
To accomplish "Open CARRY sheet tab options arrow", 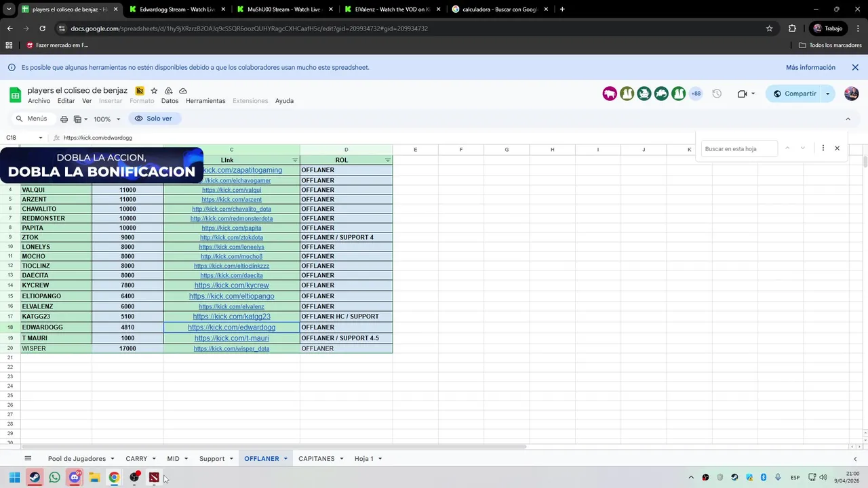I will (154, 459).
